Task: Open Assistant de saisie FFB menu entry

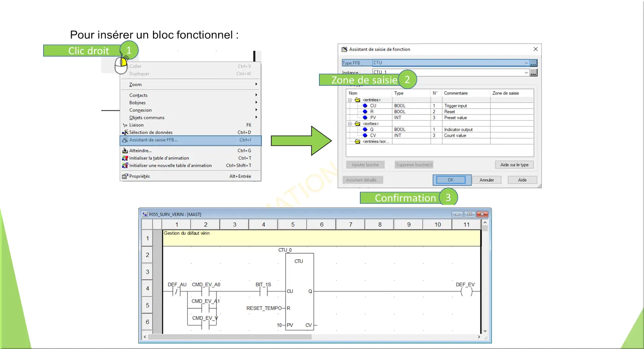Action: coord(191,140)
